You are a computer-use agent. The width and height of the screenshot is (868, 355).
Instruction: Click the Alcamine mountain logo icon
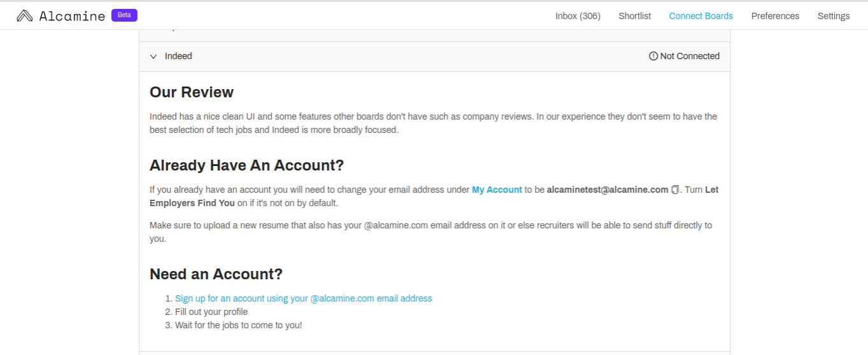click(x=25, y=16)
